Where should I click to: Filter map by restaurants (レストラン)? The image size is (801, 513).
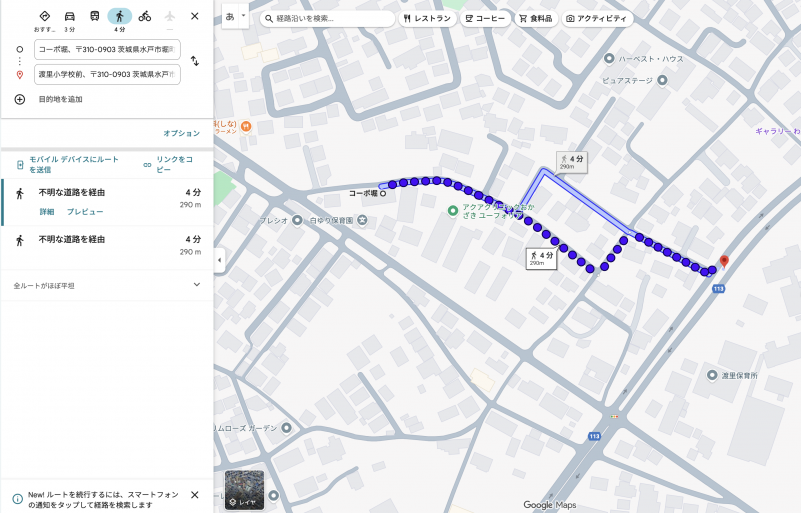[x=428, y=19]
